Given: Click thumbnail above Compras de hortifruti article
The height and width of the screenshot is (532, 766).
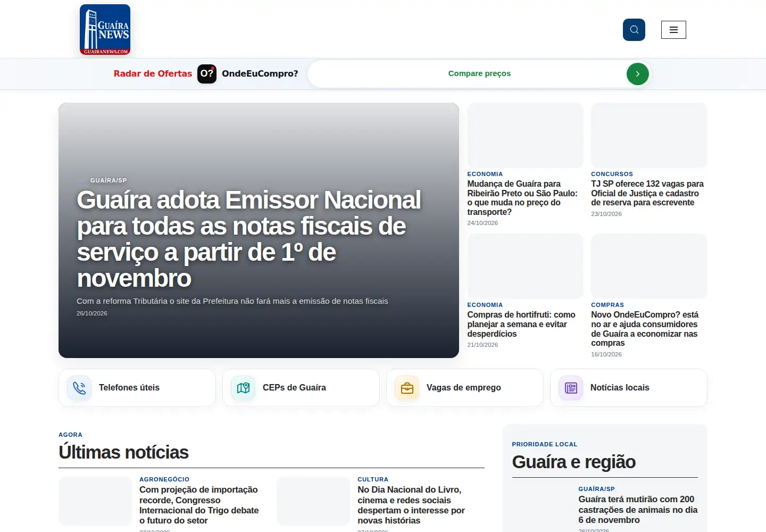Looking at the screenshot, I should (525, 266).
